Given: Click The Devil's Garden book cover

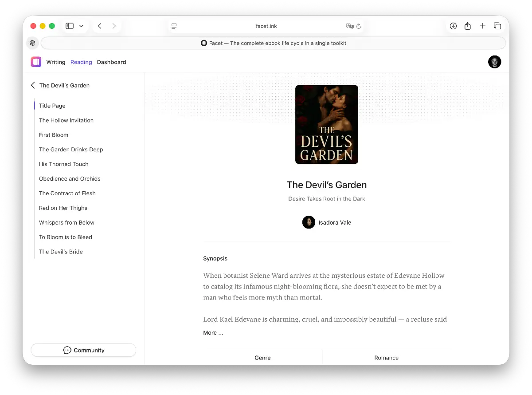Looking at the screenshot, I should click(x=327, y=125).
